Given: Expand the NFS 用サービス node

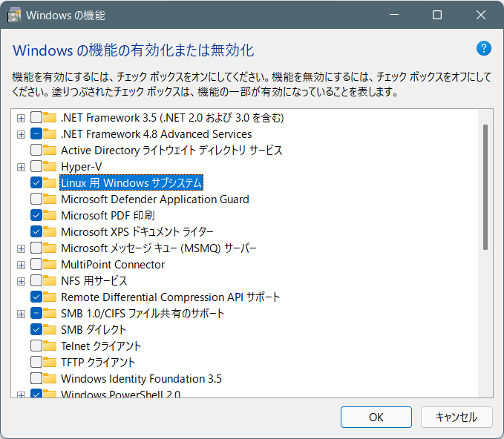Looking at the screenshot, I should coord(21,281).
